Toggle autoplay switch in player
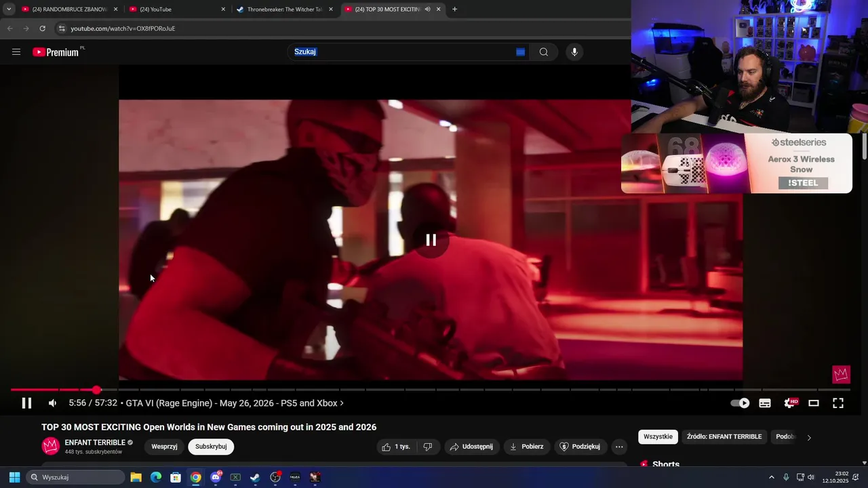The width and height of the screenshot is (868, 488). pyautogui.click(x=740, y=403)
